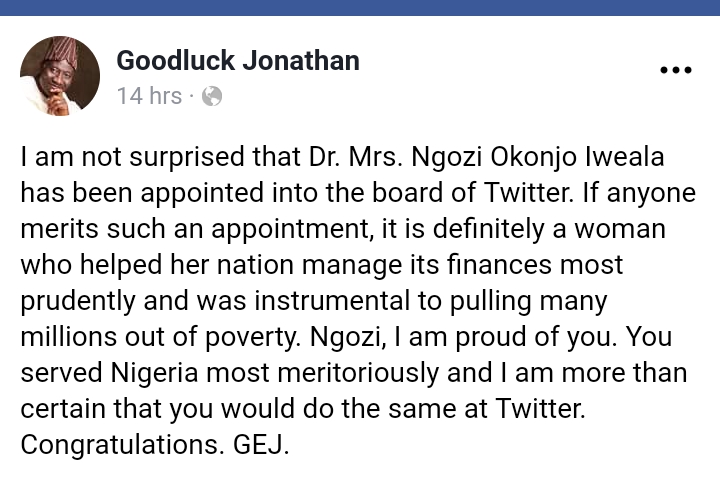
Task: Tap the blue header bar at top
Action: click(x=360, y=9)
